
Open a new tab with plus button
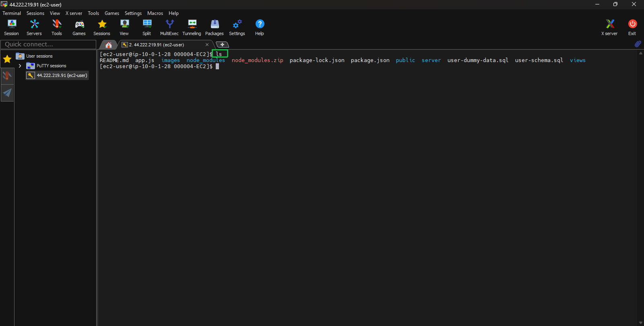click(222, 45)
